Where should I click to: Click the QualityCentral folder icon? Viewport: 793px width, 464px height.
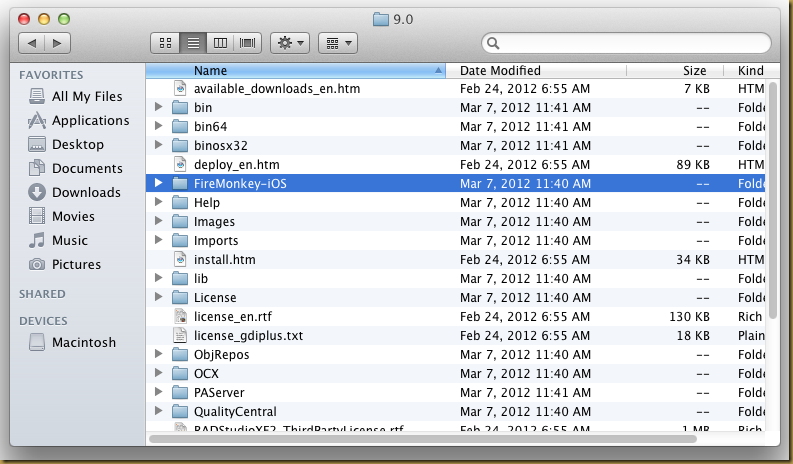tap(180, 411)
